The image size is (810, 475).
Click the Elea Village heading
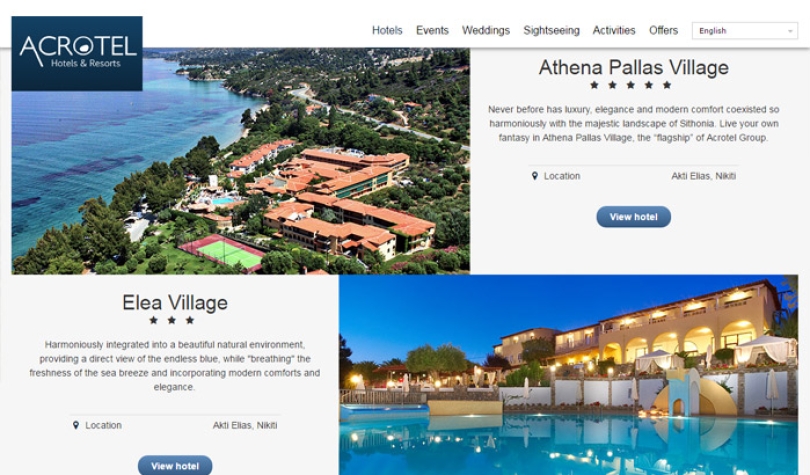[175, 303]
